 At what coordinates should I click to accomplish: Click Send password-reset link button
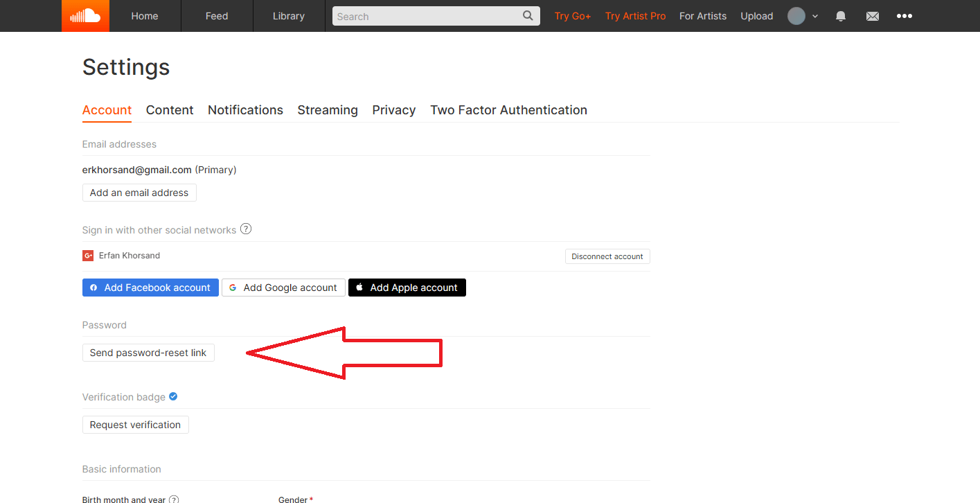pyautogui.click(x=148, y=353)
